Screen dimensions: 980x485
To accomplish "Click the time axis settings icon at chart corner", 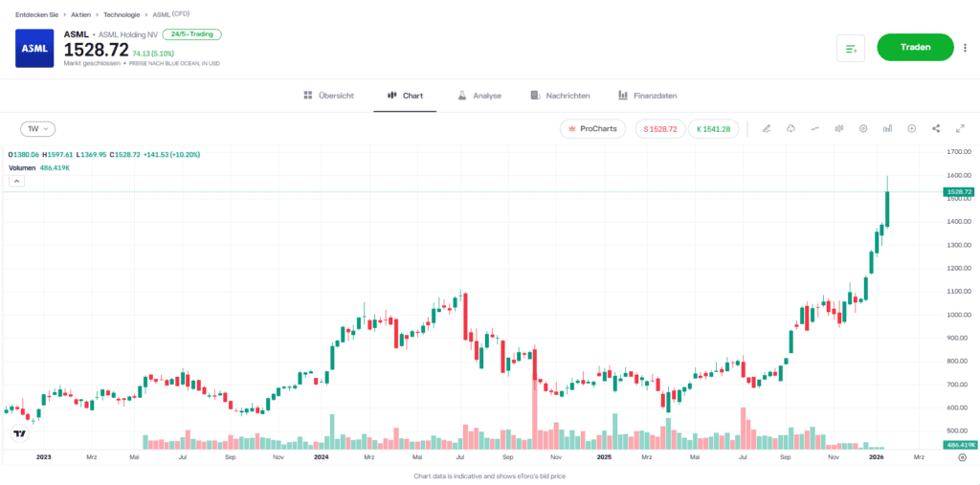I will pyautogui.click(x=962, y=457).
